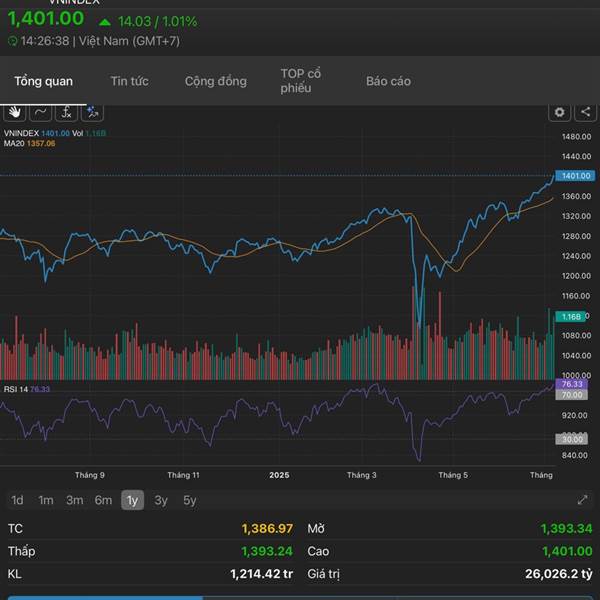
Task: Tap the 14.03 / 1.01% change value
Action: point(157,21)
